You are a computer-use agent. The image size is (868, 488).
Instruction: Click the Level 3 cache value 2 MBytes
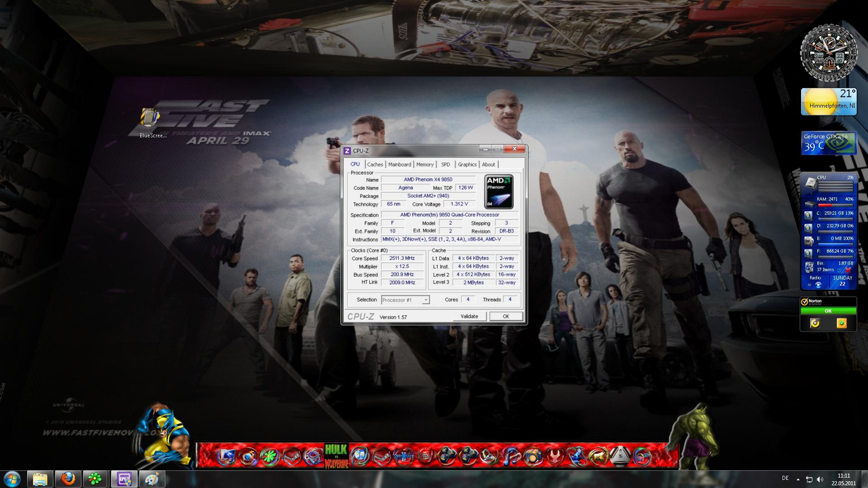(x=473, y=282)
